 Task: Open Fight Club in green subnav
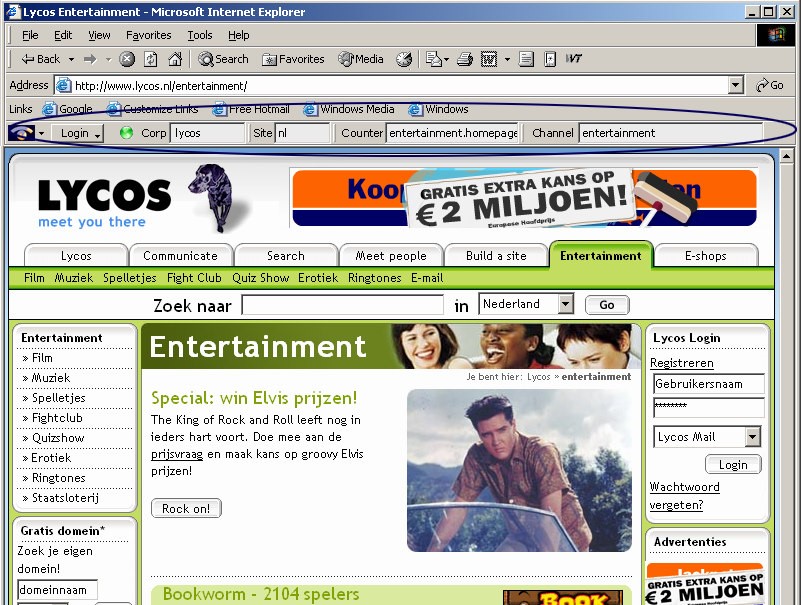(194, 278)
